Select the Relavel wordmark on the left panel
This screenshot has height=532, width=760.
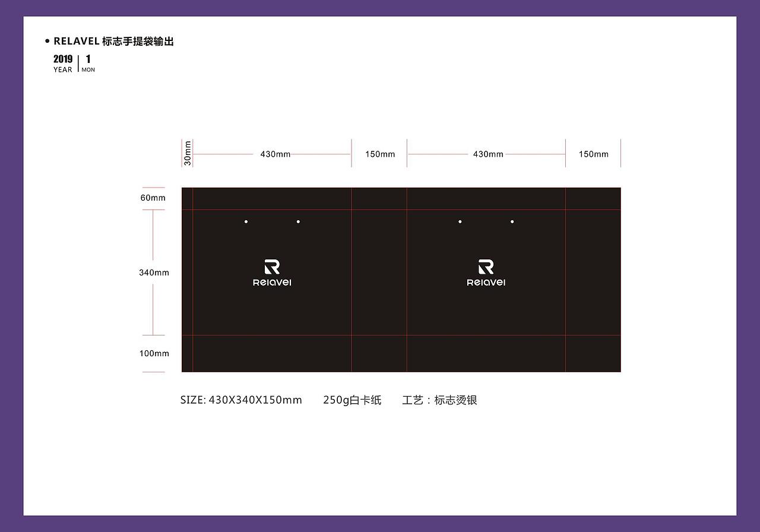(x=272, y=281)
